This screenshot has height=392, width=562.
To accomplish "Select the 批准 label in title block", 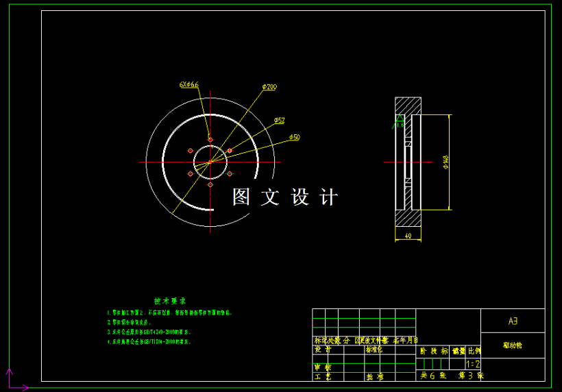I will [375, 377].
